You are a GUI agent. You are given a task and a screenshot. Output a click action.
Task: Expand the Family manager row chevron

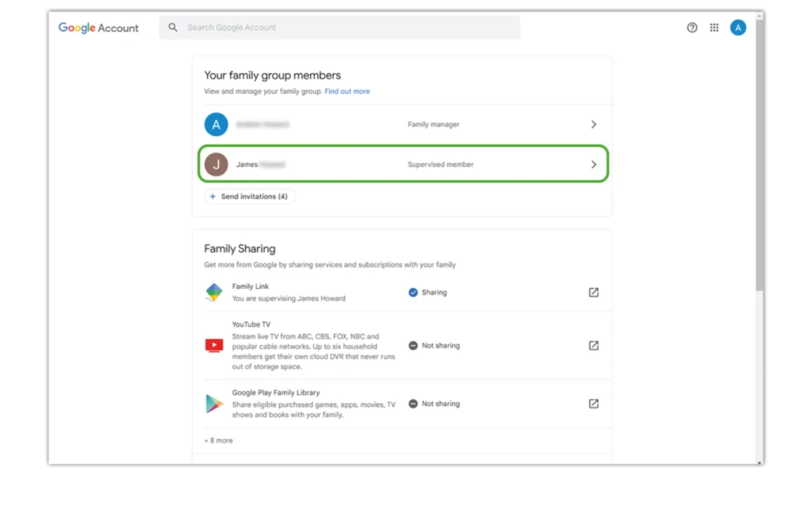[593, 125]
